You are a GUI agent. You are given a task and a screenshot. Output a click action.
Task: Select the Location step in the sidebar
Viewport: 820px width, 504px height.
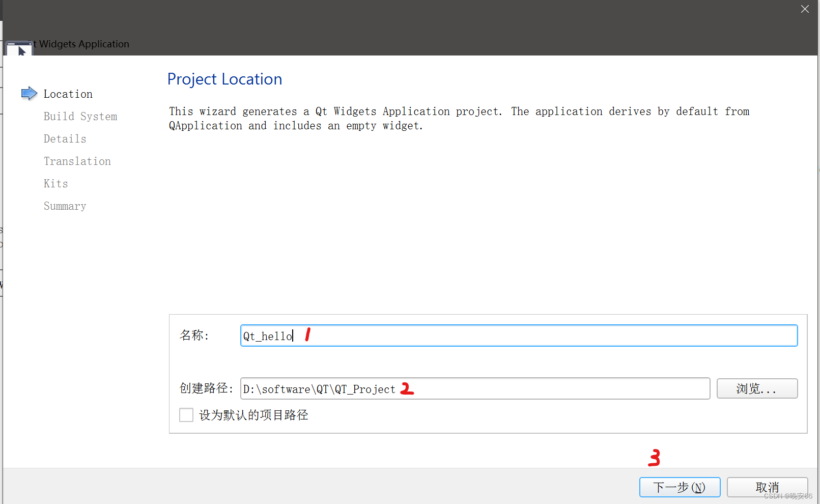[68, 94]
